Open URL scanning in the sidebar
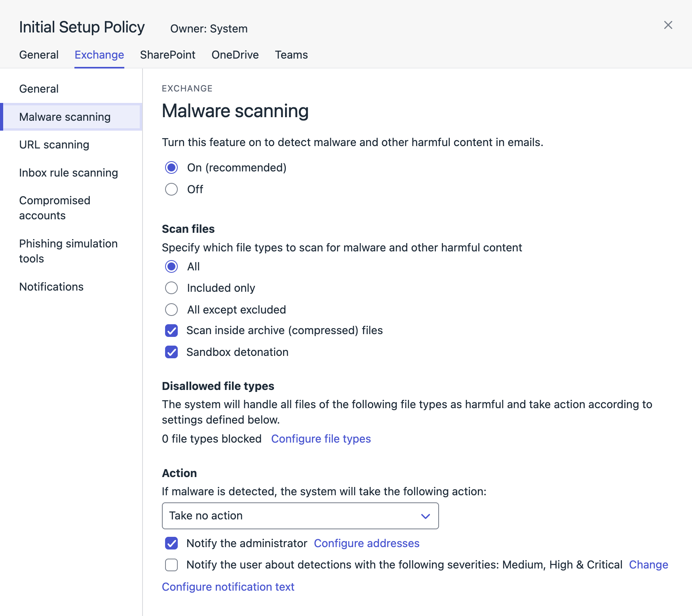 coord(54,145)
